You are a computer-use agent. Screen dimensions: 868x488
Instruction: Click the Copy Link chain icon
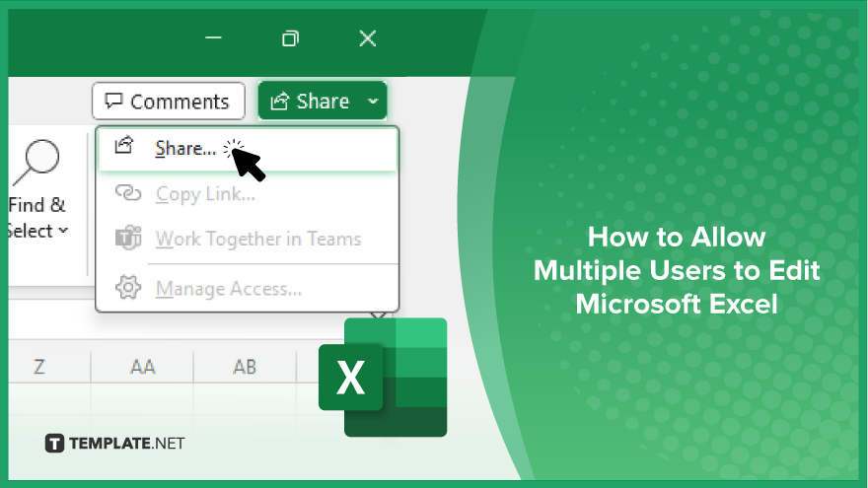(128, 193)
